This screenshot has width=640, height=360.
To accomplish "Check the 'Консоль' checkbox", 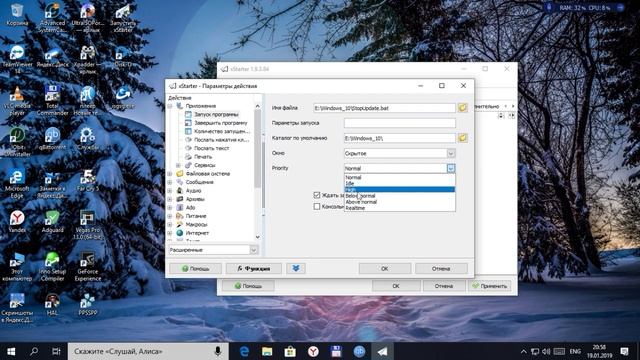I will click(317, 207).
